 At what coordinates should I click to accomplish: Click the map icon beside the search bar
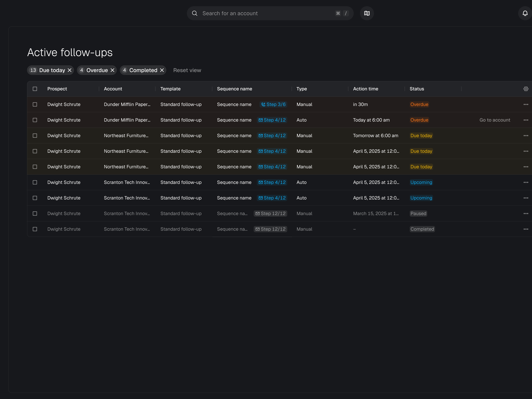coord(367,13)
